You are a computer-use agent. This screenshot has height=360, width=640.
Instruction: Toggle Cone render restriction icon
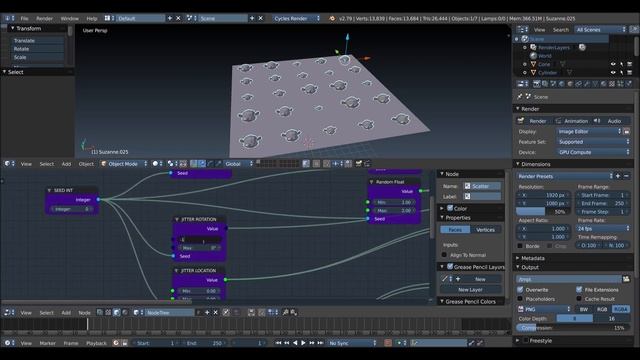click(x=629, y=64)
